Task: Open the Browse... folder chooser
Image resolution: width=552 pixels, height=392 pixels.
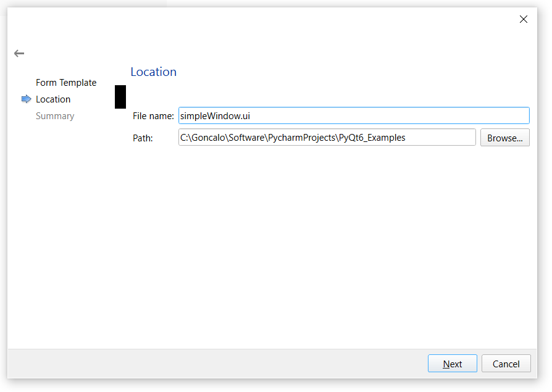Action: coord(504,138)
